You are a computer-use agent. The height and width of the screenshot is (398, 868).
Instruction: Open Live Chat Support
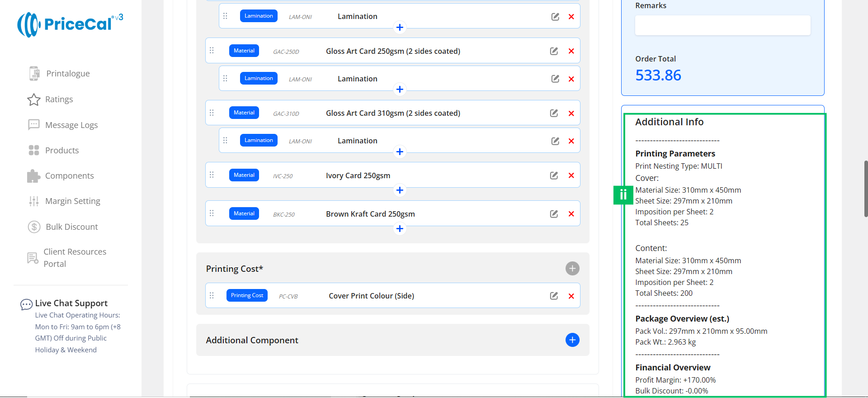71,303
